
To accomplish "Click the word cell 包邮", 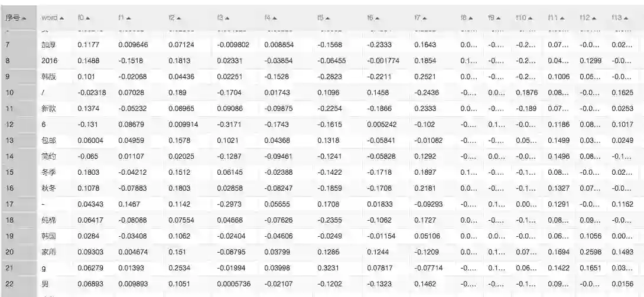I will point(49,141).
